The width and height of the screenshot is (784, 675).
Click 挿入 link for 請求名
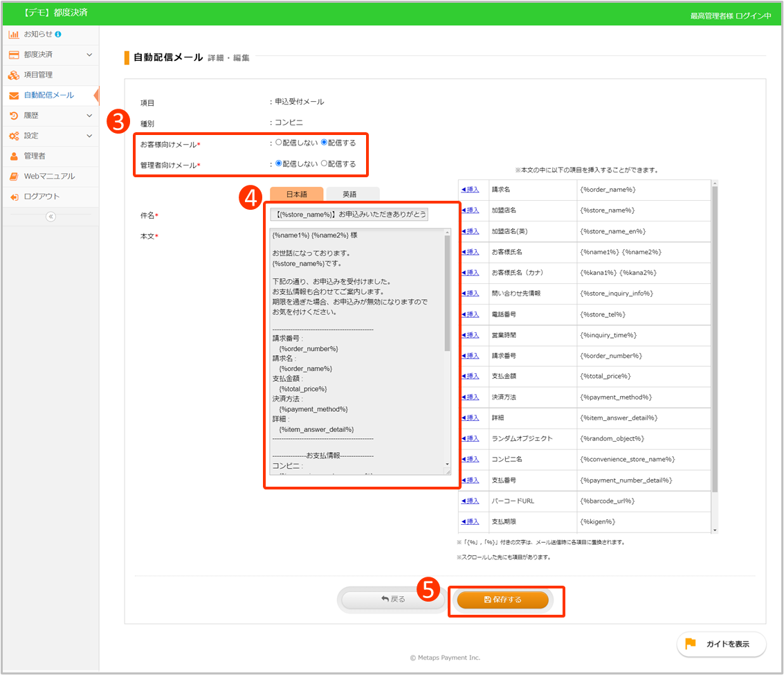[x=470, y=190]
